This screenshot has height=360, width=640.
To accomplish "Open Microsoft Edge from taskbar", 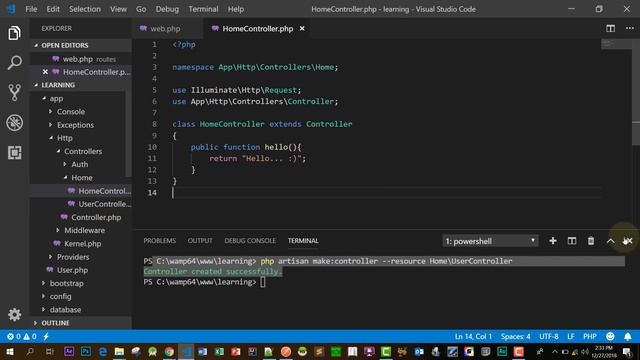I will pyautogui.click(x=102, y=351).
